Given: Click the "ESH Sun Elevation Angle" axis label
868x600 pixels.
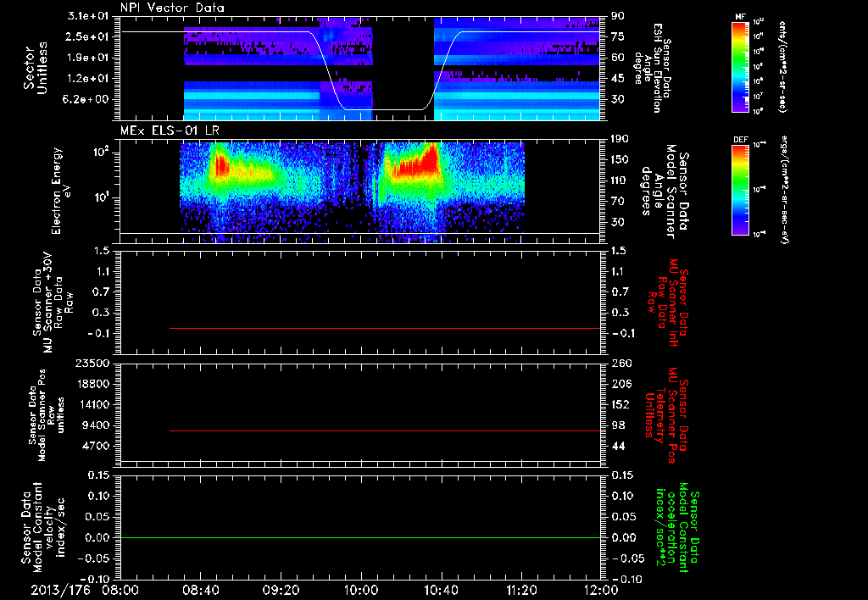Looking at the screenshot, I should pyautogui.click(x=653, y=68).
